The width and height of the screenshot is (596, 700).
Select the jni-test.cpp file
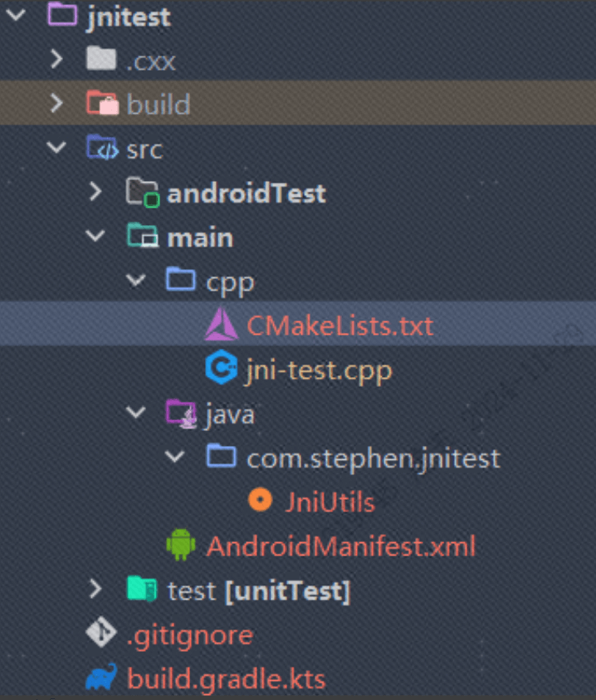point(318,370)
